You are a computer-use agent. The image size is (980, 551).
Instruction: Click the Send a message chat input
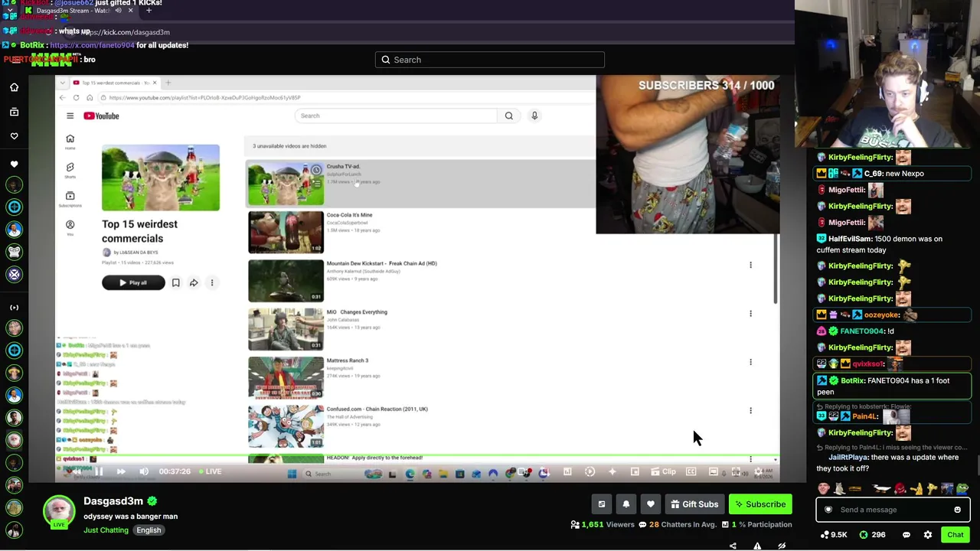coord(893,510)
